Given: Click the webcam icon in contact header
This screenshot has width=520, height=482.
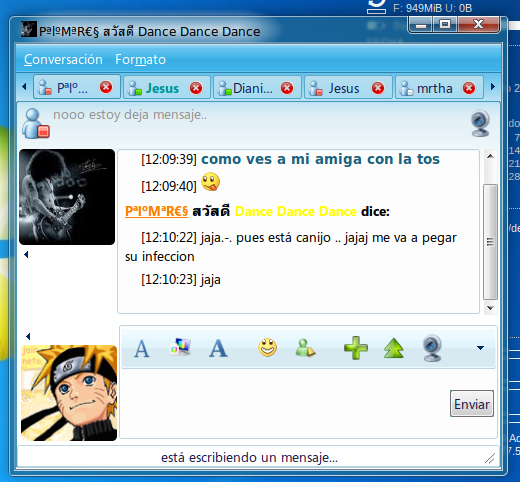Looking at the screenshot, I should click(x=480, y=123).
